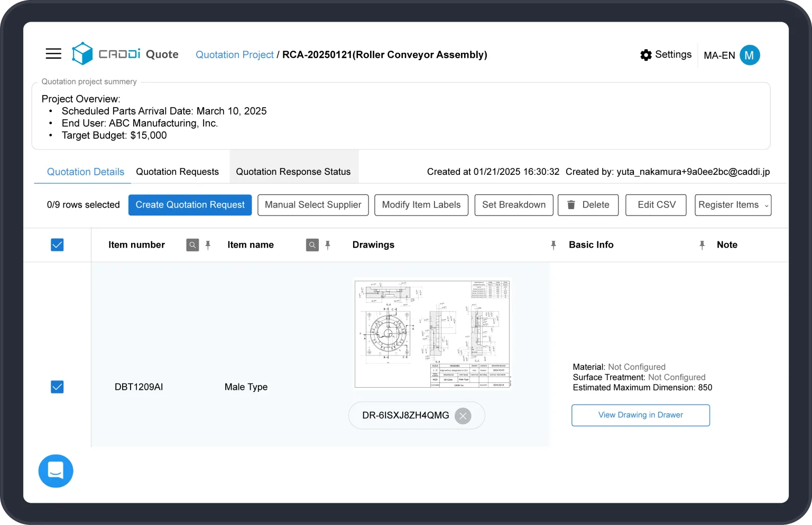
Task: Open Settings via the gear icon
Action: point(645,55)
